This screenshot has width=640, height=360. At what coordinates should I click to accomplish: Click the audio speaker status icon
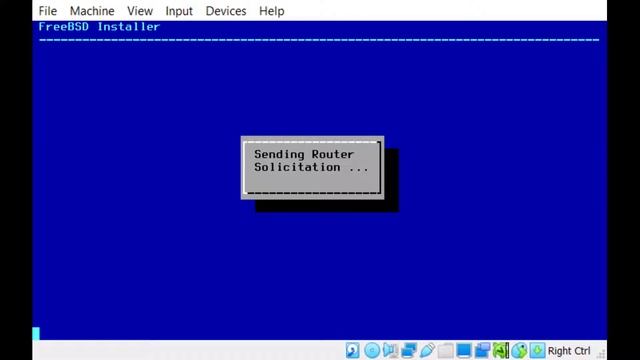click(390, 351)
